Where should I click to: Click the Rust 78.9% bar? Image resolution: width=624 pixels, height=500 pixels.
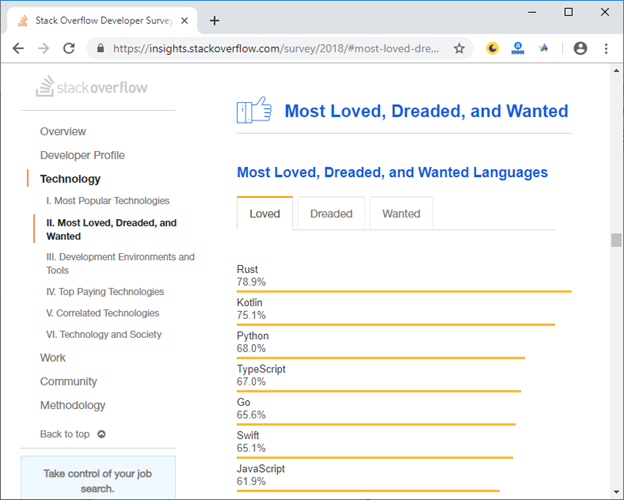pos(404,291)
